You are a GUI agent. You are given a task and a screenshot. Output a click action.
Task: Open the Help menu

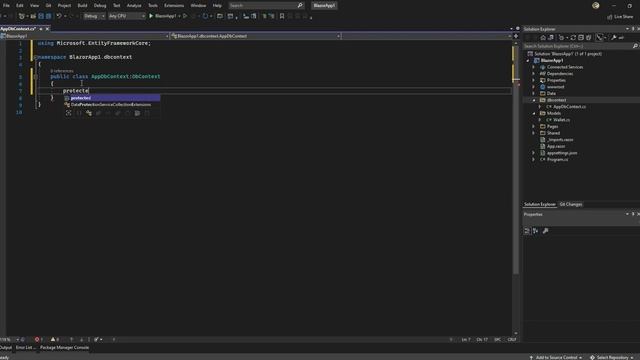[217, 5]
